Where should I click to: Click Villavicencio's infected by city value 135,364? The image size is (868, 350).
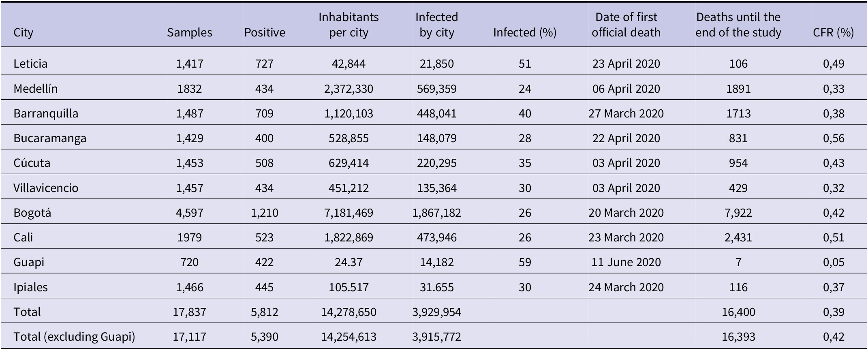(436, 188)
